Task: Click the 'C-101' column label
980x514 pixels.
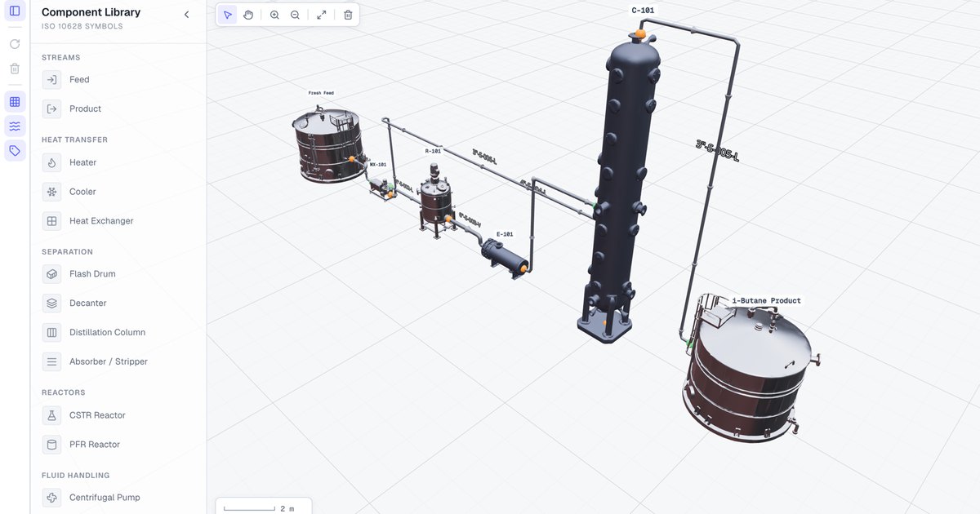Action: [643, 11]
